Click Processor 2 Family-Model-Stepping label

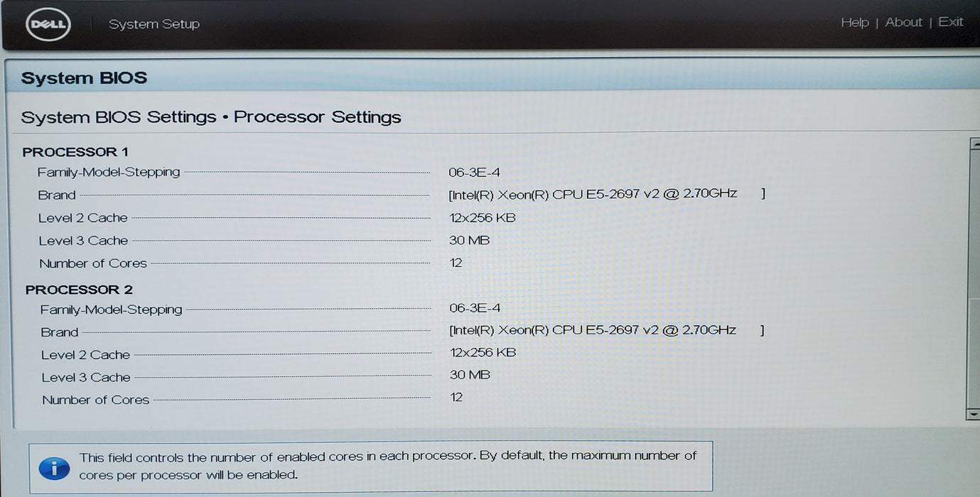pyautogui.click(x=111, y=310)
